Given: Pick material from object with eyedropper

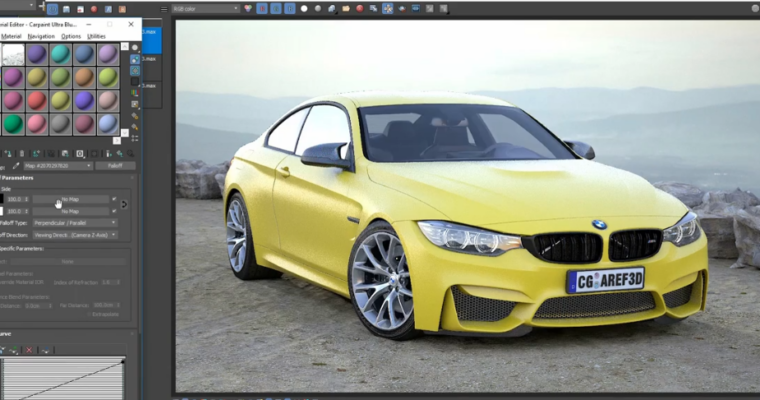Looking at the screenshot, I should (x=16, y=166).
